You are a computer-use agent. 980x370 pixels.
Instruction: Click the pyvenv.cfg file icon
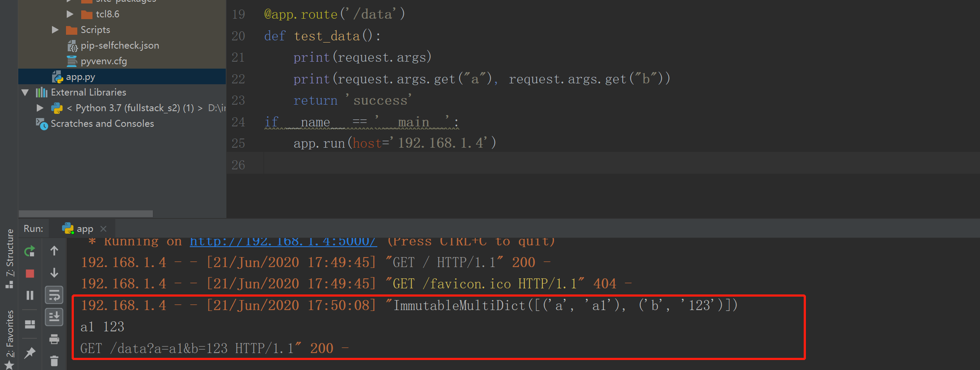pos(72,61)
